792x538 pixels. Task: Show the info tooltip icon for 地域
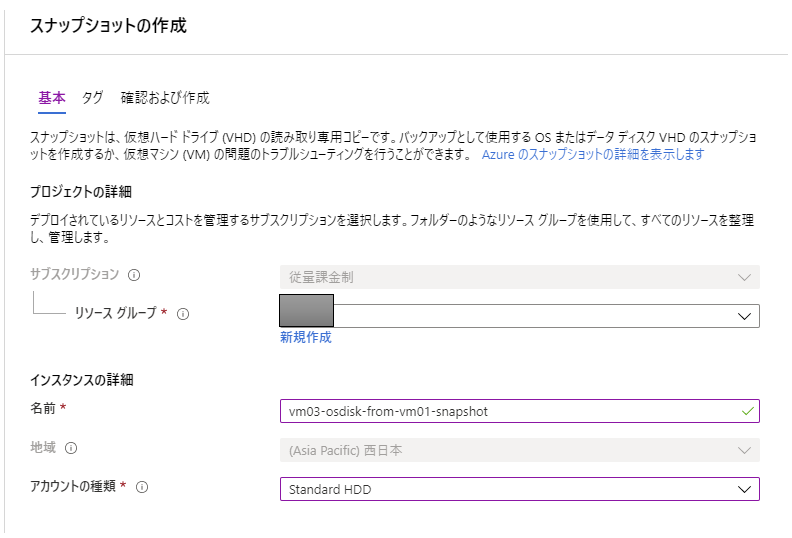point(71,449)
